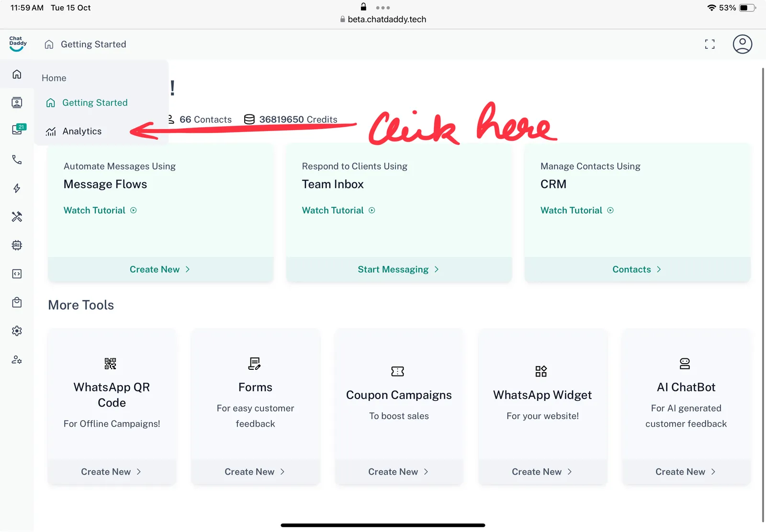
Task: Create New AI ChatBot
Action: [686, 472]
